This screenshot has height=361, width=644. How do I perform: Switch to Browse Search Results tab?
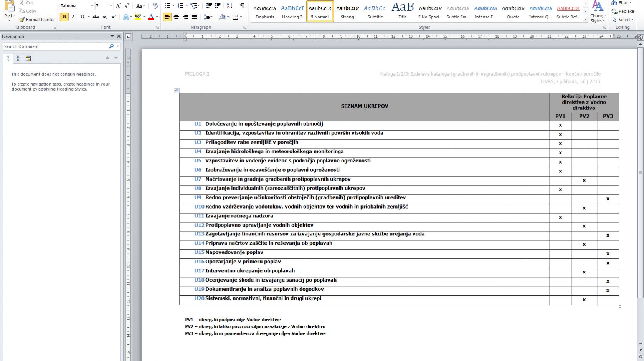tap(28, 58)
